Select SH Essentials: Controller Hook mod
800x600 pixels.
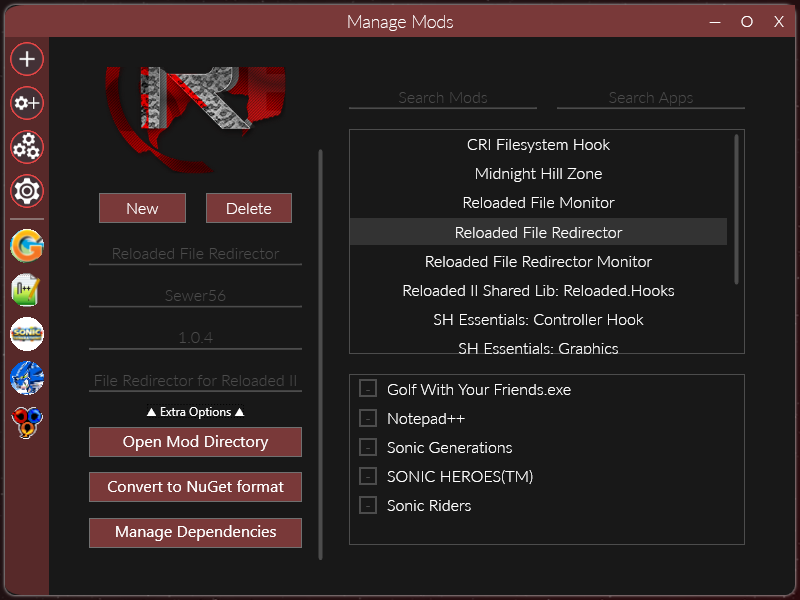pos(538,320)
